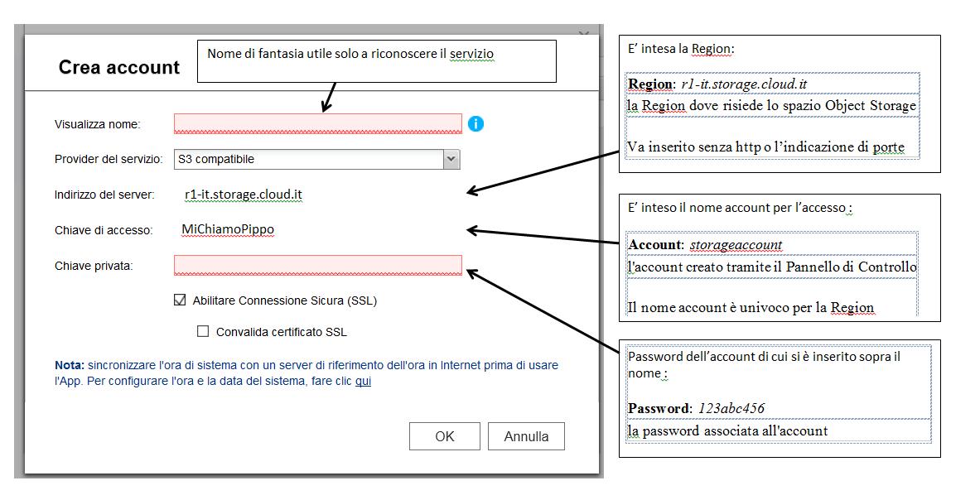Click the bold Nota: text
The height and width of the screenshot is (500, 980).
coord(70,365)
